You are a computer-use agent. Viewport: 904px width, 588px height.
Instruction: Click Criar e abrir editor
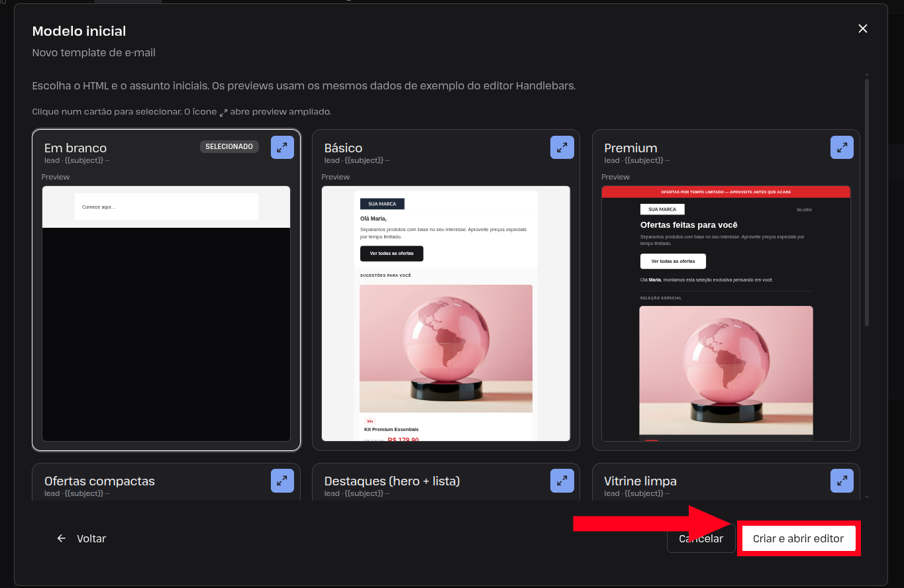799,538
